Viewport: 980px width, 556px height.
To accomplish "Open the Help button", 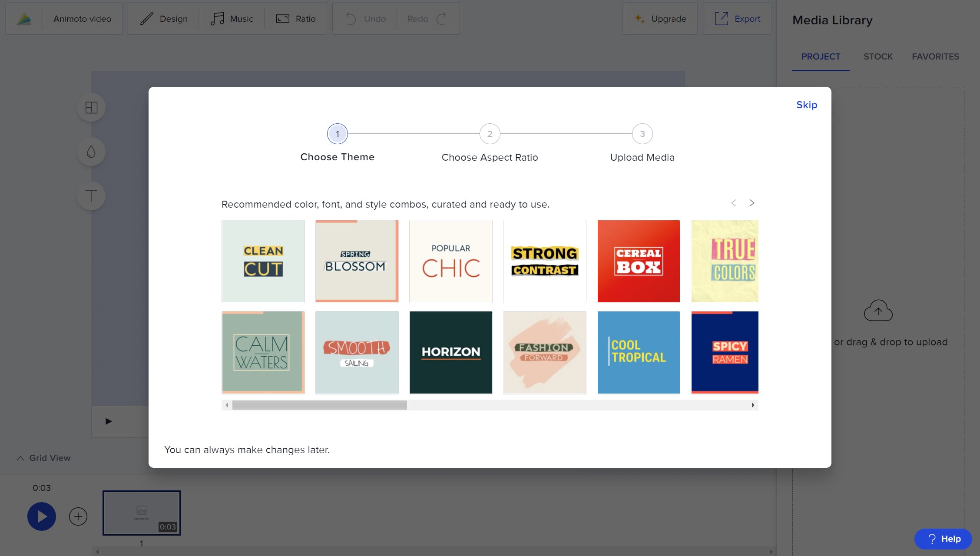I will pos(943,539).
